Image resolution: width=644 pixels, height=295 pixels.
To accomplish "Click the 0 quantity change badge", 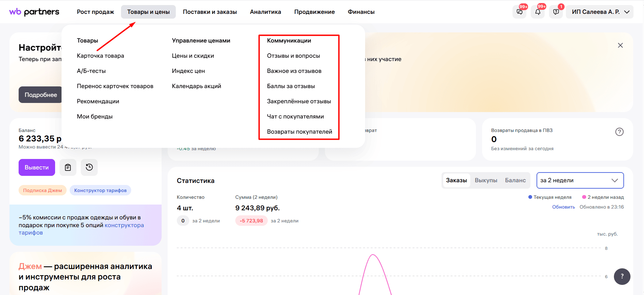I will [x=183, y=221].
